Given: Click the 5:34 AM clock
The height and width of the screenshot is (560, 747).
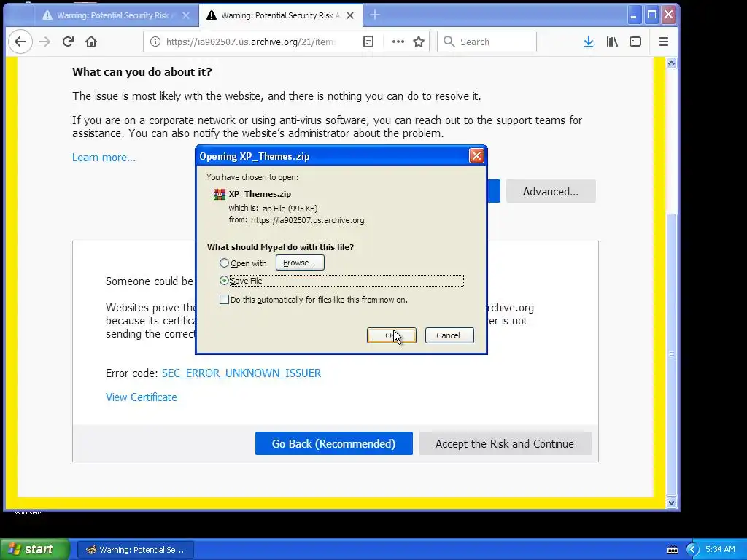Looking at the screenshot, I should click(720, 550).
